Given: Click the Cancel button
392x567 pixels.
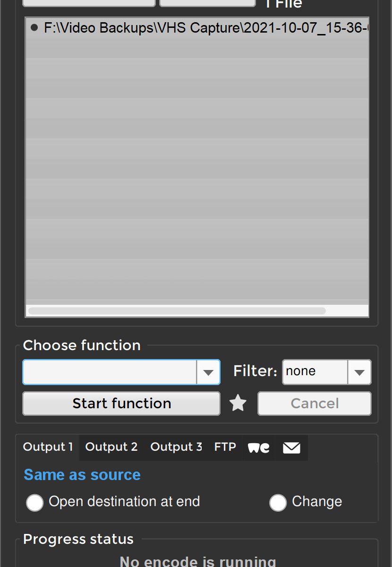Looking at the screenshot, I should 315,404.
